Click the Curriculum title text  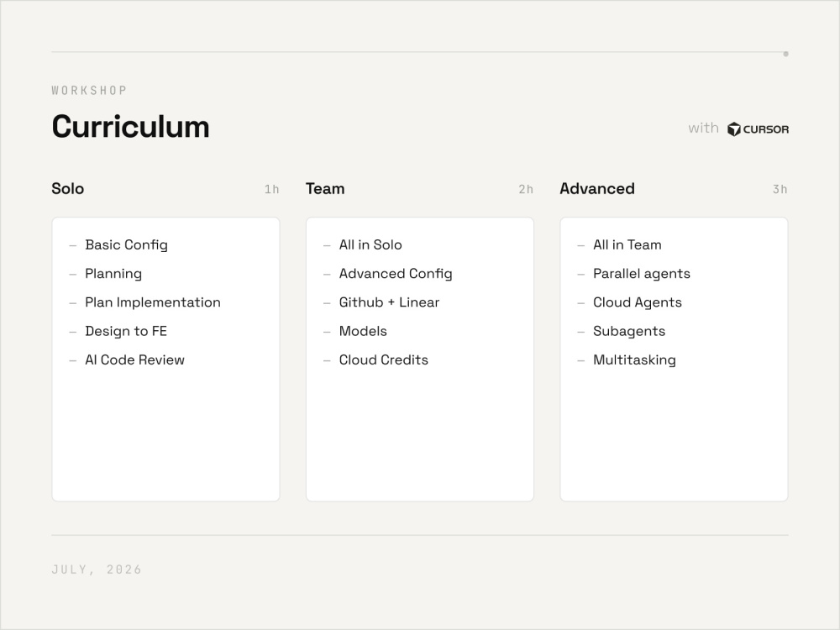tap(131, 127)
